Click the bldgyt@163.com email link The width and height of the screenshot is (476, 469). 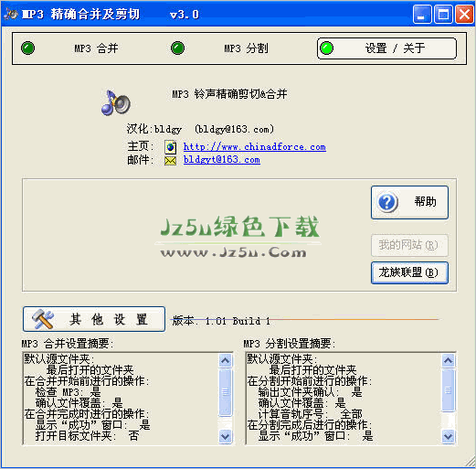tap(222, 160)
